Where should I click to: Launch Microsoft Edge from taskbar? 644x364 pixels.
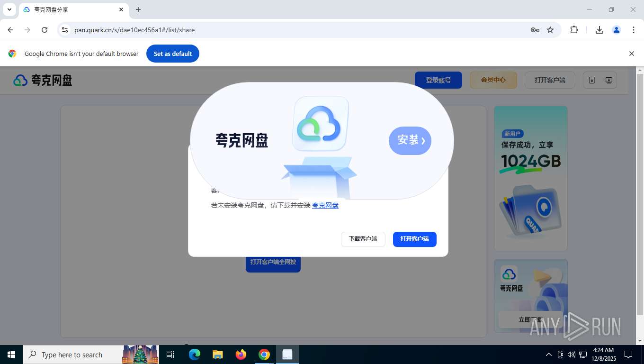click(195, 355)
